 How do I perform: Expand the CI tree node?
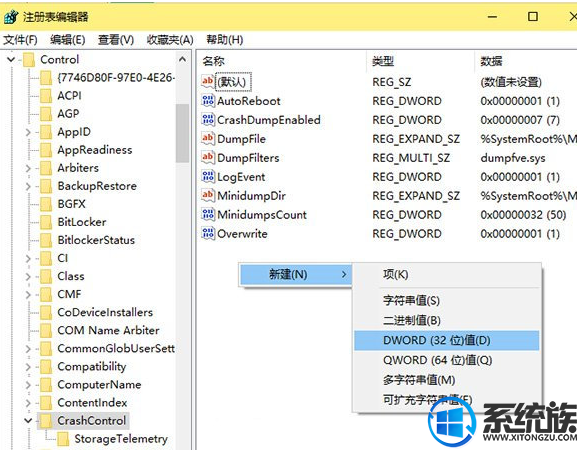(28, 258)
